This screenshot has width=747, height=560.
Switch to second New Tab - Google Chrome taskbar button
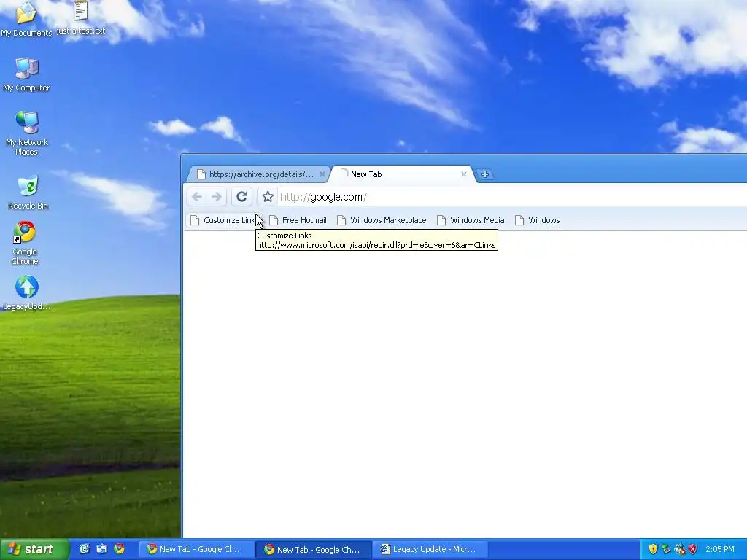[x=314, y=550]
